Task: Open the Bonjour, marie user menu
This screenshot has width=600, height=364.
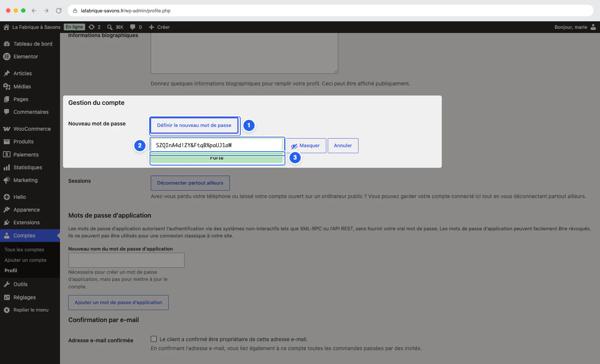Action: tap(575, 27)
